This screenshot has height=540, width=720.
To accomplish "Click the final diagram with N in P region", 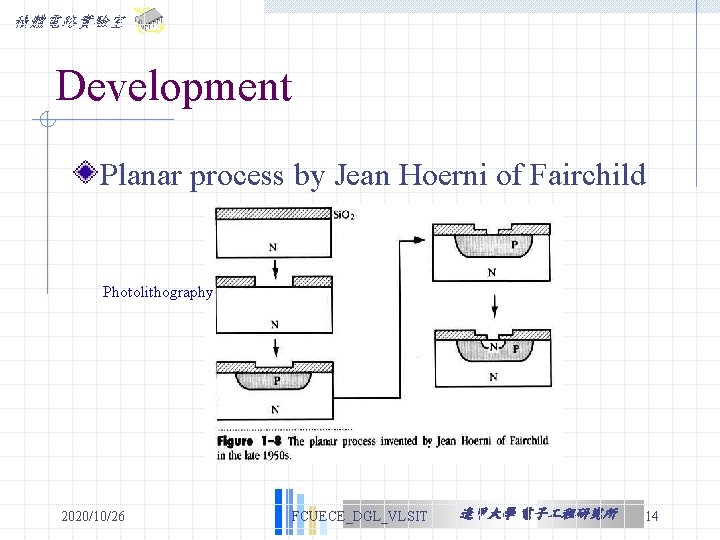I will click(x=493, y=358).
